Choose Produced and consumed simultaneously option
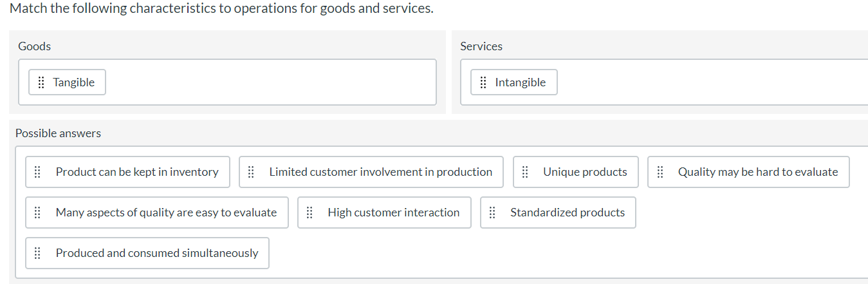Screen dimensions: 868x284 pos(156,253)
